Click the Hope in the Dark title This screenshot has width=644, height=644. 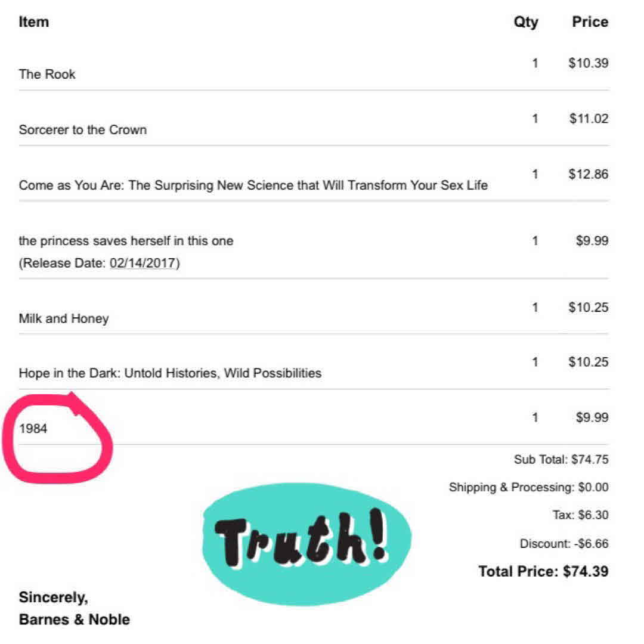click(x=170, y=373)
